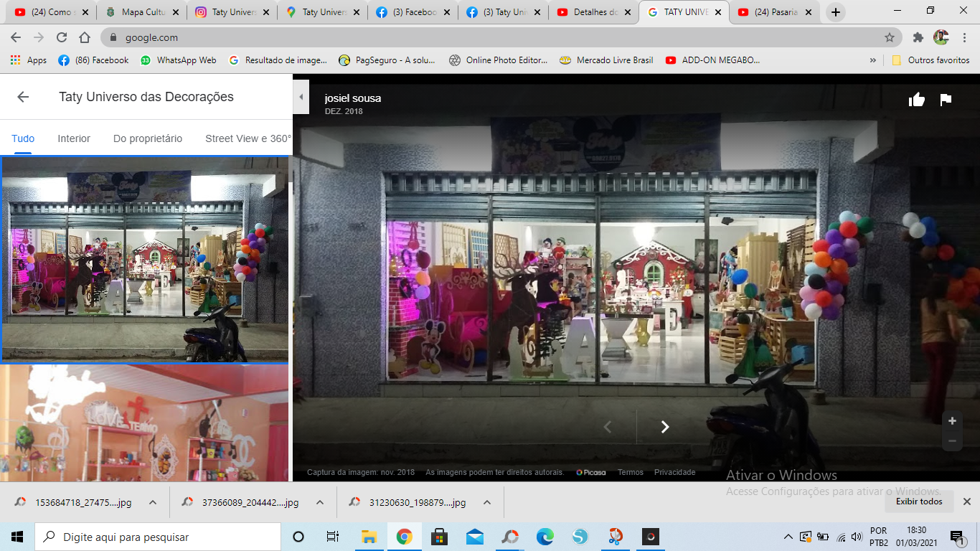Select the orange shop interior thumbnail

(144, 423)
